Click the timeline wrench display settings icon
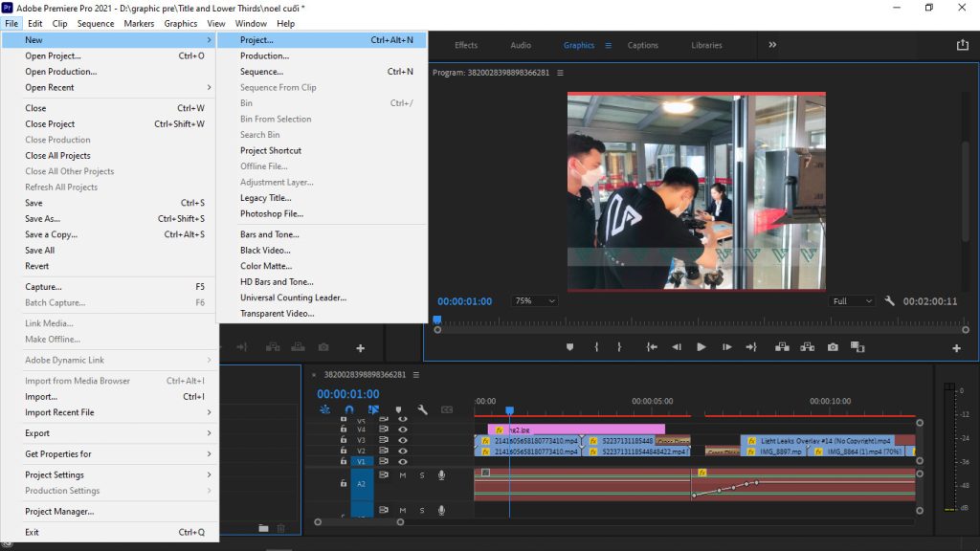Image resolution: width=980 pixels, height=551 pixels. pos(422,410)
